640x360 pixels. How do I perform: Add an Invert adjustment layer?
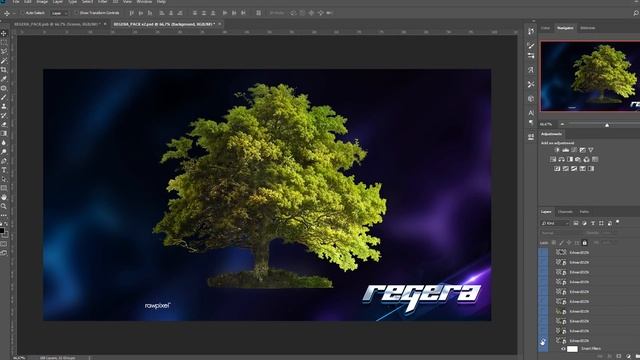(557, 169)
